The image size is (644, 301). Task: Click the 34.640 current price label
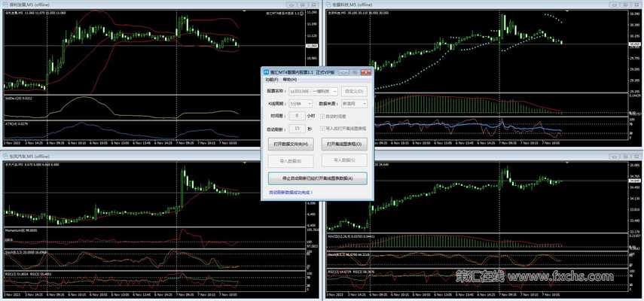[x=634, y=181]
